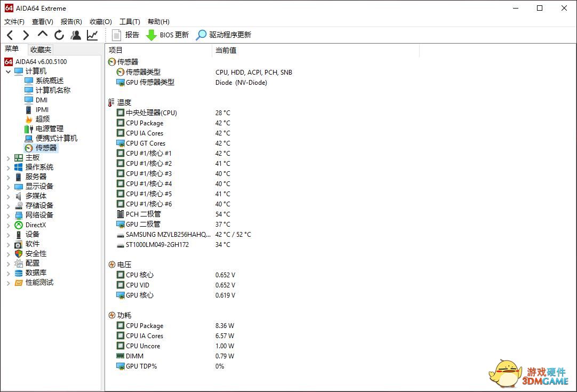Viewport: 577px width, 392px height.
Task: Click the 传感器 gauge icon in the tree
Action: 29,148
